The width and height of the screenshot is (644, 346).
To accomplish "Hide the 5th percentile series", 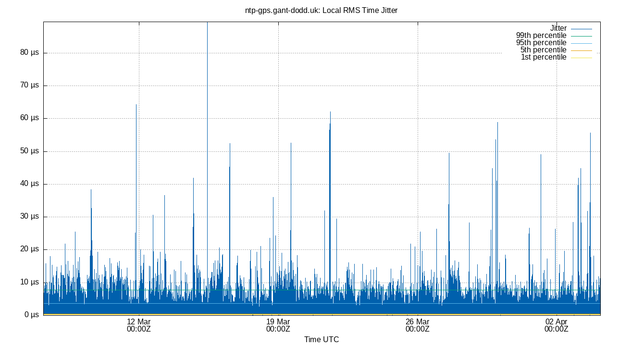I will pyautogui.click(x=544, y=49).
